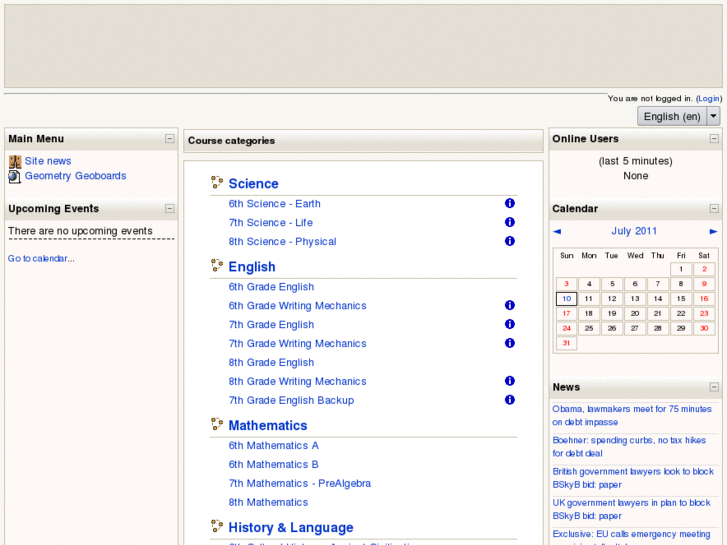Go to previous month in calendar
Screen dimensions: 727x545
point(557,231)
